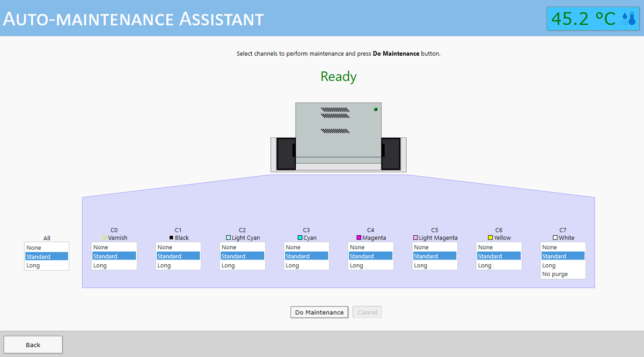Click the White channel color square
This screenshot has height=357, width=644.
555,237
